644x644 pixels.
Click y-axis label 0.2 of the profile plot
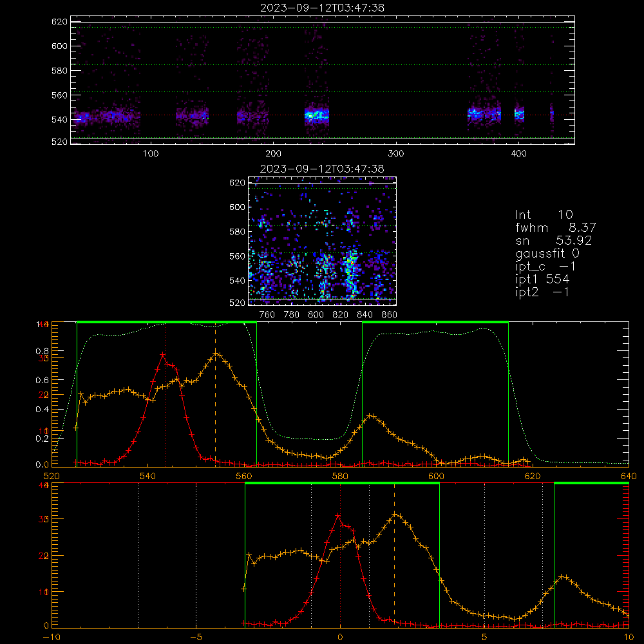pyautogui.click(x=42, y=438)
